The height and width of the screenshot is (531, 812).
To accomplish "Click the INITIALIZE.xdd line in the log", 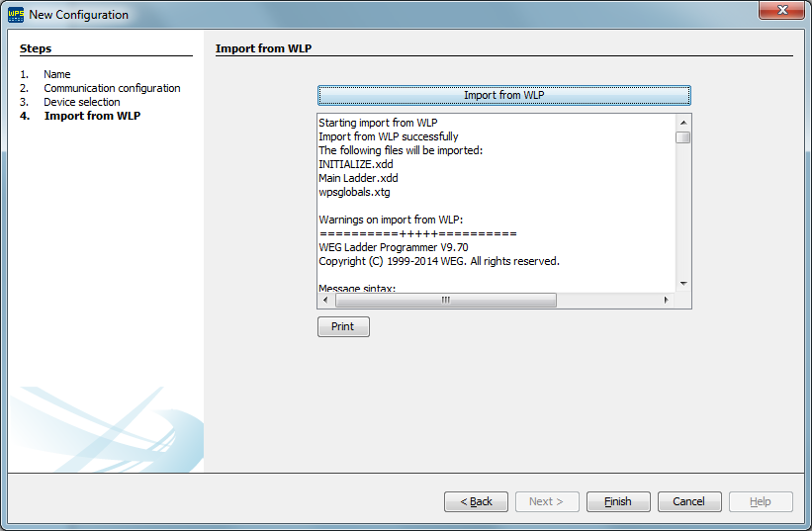I will (355, 164).
